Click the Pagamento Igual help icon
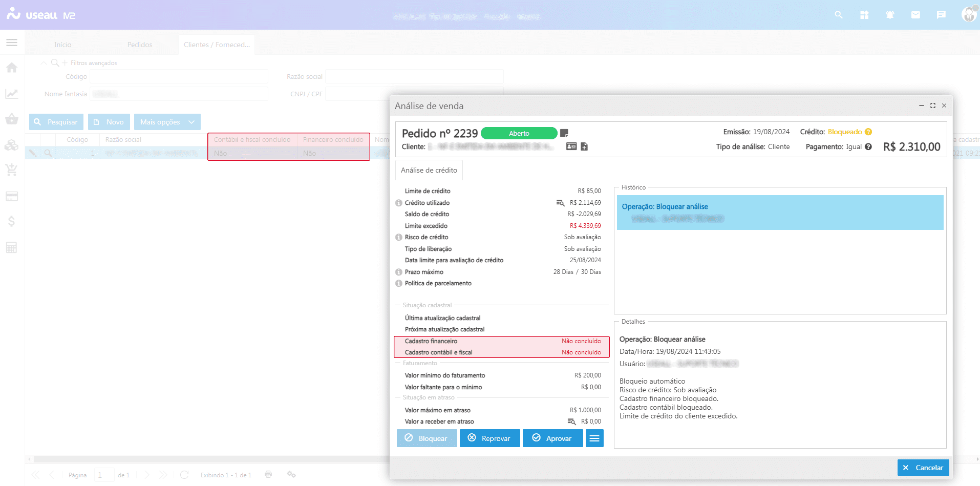980x486 pixels. coord(868,147)
